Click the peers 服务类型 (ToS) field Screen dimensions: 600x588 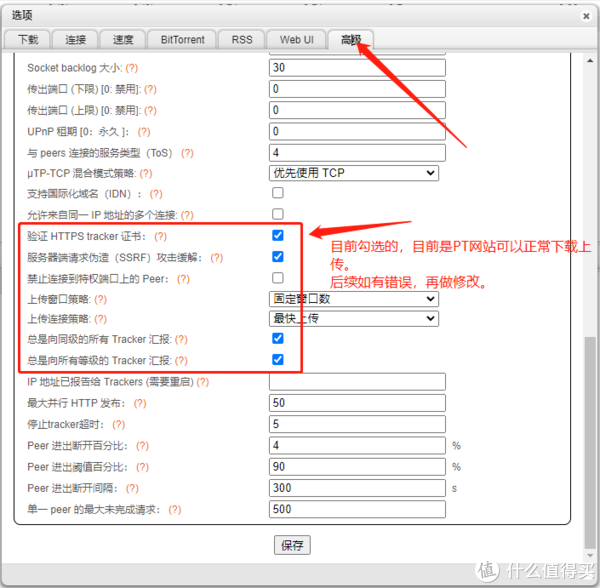click(x=357, y=153)
